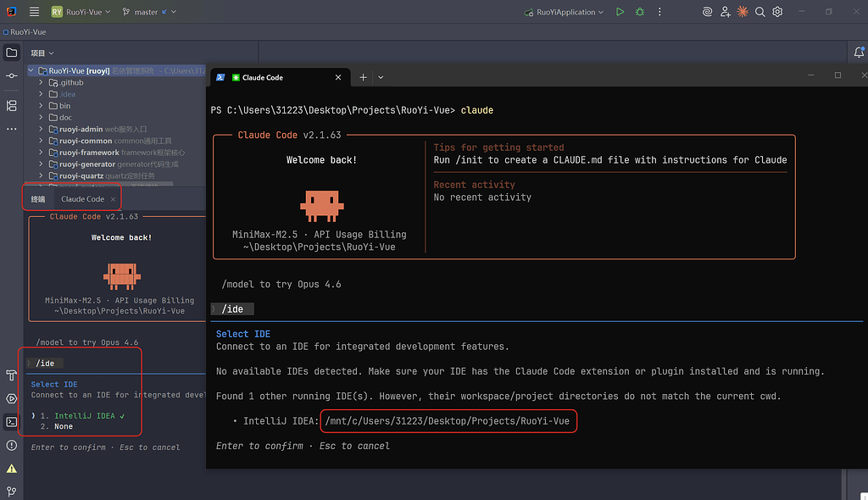This screenshot has width=868, height=500.
Task: Click the 'Recent activity' heading
Action: click(x=475, y=185)
